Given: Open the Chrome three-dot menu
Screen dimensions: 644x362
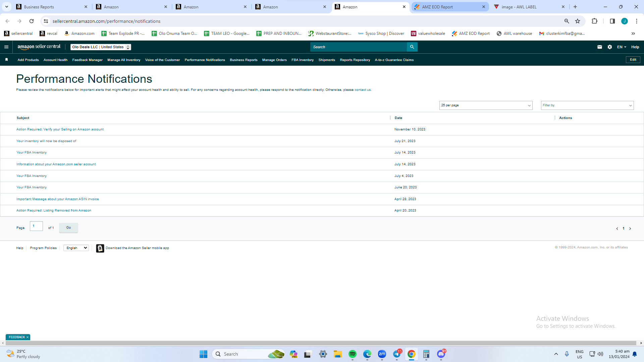Looking at the screenshot, I should [637, 21].
